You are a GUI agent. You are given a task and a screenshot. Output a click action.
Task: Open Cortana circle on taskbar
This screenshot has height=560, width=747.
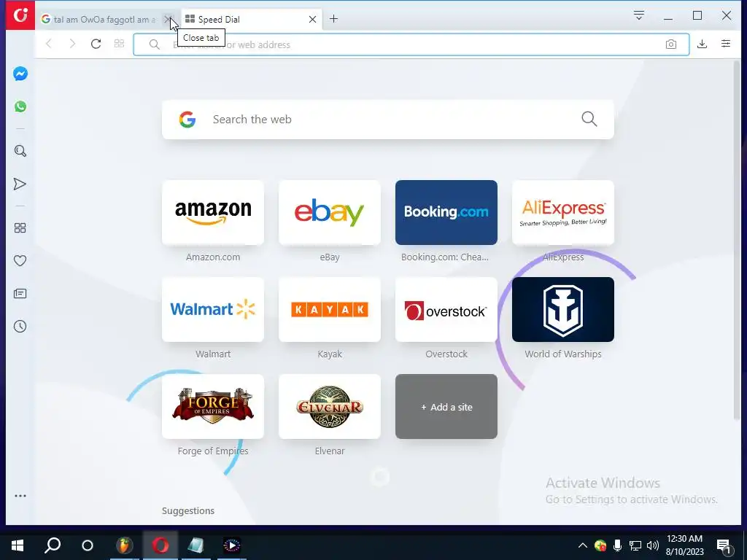click(88, 545)
